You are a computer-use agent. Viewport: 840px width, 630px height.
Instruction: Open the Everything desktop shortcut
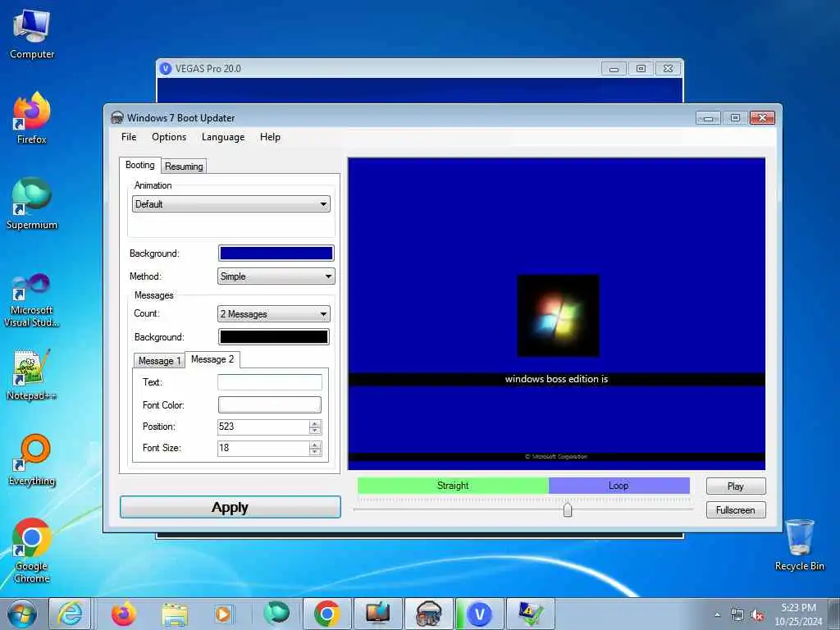coord(32,459)
